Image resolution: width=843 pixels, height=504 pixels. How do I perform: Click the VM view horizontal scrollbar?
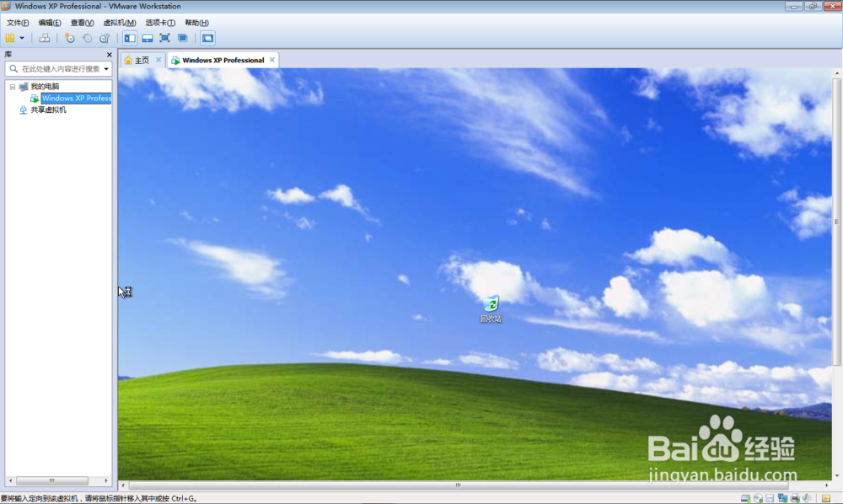[459, 485]
